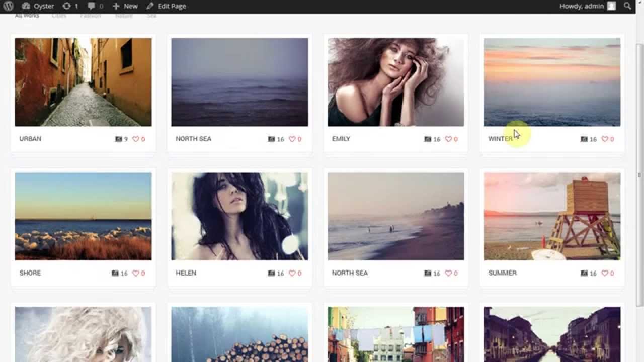644x362 pixels.
Task: Like the Summer album with heart icon
Action: (605, 273)
